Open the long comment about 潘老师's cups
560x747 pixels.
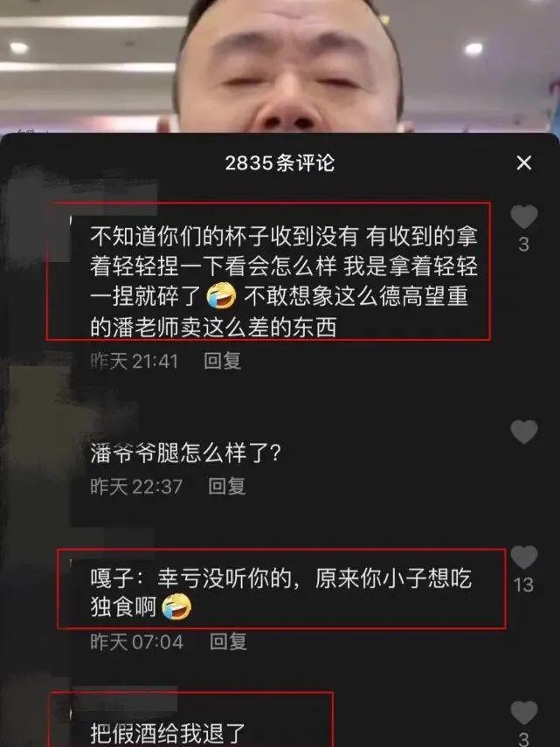click(284, 282)
